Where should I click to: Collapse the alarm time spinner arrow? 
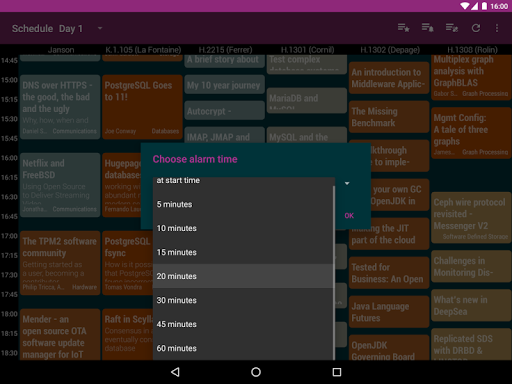pyautogui.click(x=347, y=183)
